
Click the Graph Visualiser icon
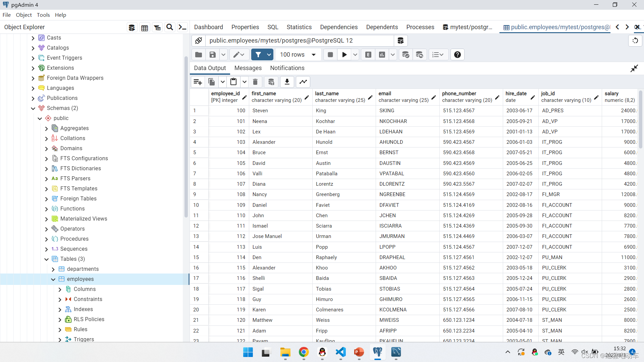pyautogui.click(x=303, y=82)
